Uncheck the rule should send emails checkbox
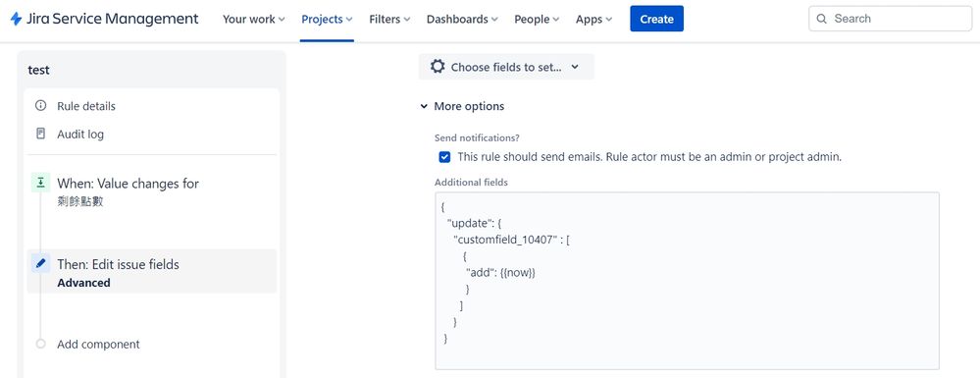Screen dimensions: 980x378 (x=444, y=157)
